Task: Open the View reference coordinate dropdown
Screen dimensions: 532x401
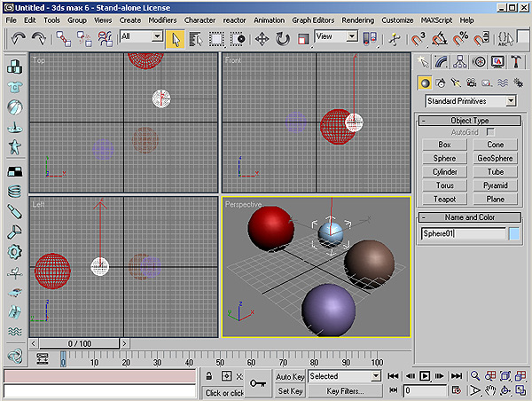Action: tap(337, 37)
